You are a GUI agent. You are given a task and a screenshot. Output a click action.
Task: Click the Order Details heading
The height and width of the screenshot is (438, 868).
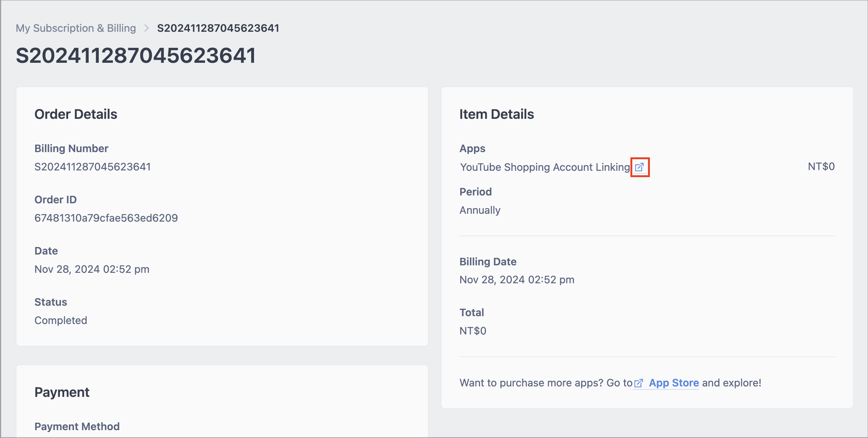(76, 114)
